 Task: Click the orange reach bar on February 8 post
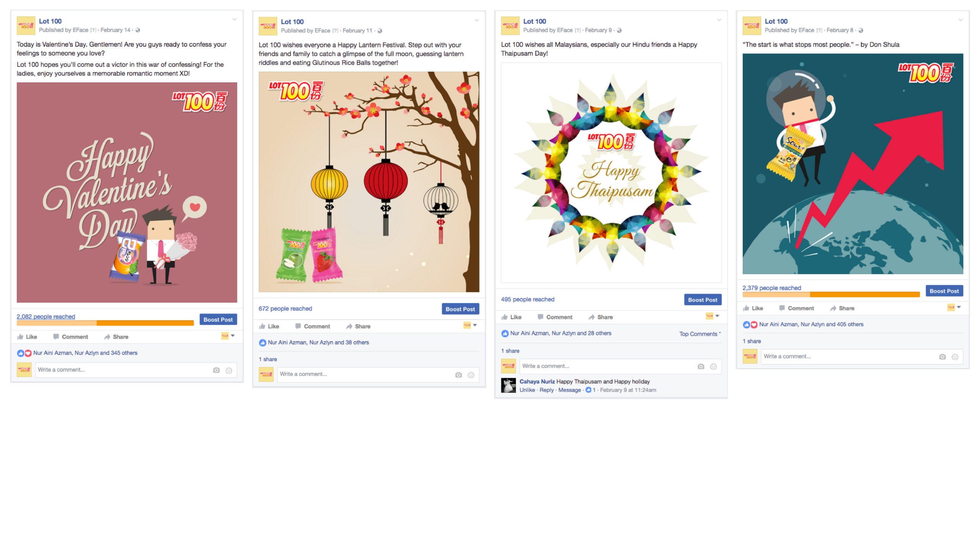click(x=831, y=294)
